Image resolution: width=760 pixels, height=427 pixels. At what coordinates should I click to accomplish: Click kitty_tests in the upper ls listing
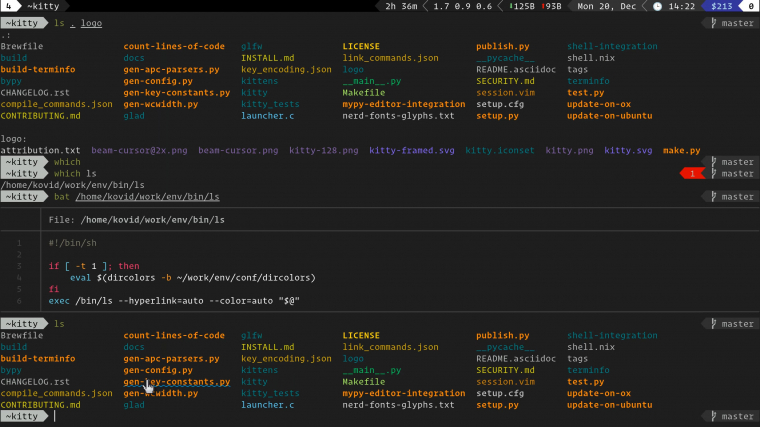pos(270,104)
